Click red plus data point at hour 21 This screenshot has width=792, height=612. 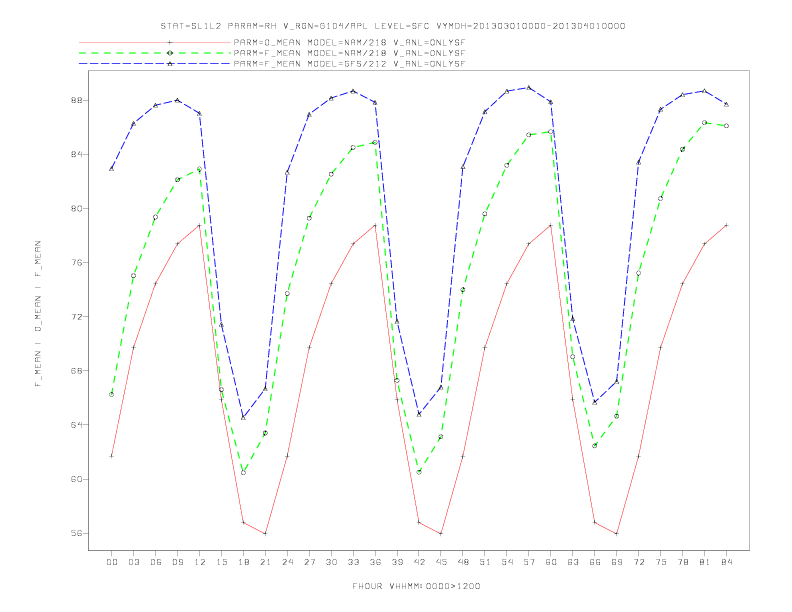pos(265,533)
